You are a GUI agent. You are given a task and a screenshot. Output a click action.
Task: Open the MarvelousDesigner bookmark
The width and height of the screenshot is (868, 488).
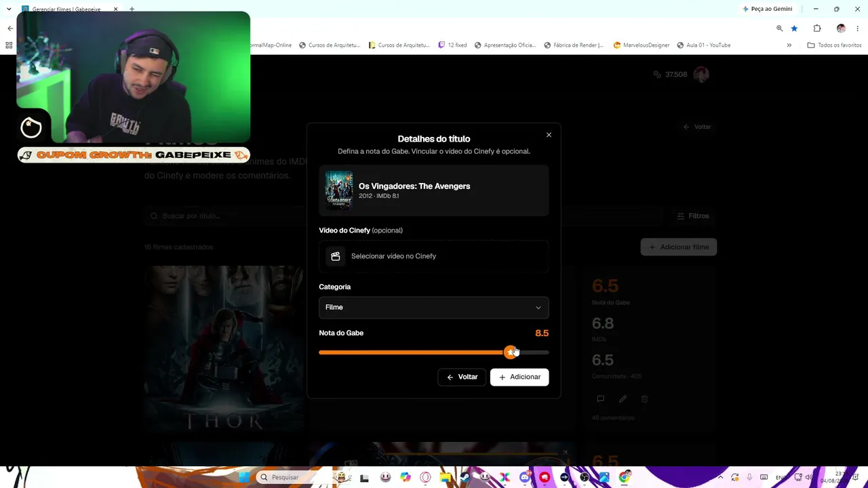point(642,45)
